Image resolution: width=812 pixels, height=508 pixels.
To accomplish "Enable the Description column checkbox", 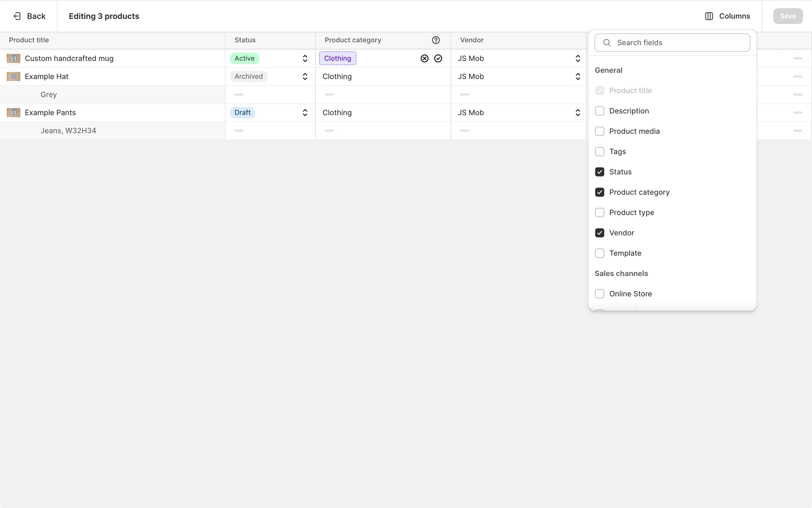I will click(x=599, y=111).
